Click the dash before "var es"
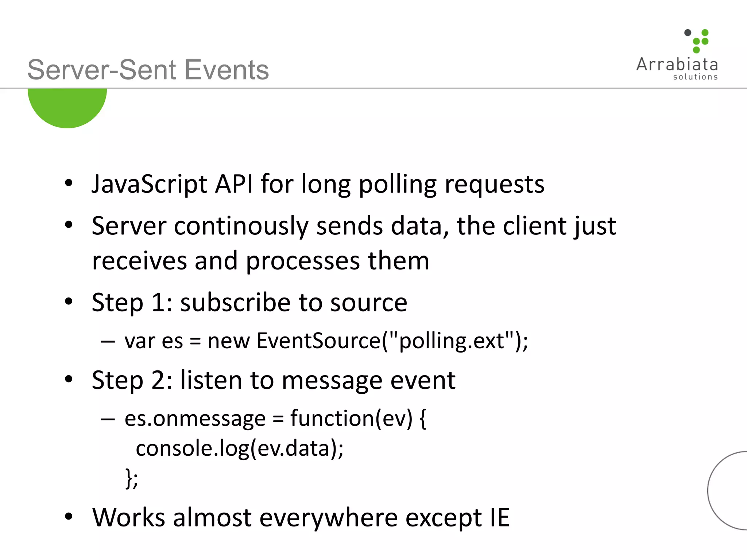This screenshot has height=560, width=747. pyautogui.click(x=108, y=342)
